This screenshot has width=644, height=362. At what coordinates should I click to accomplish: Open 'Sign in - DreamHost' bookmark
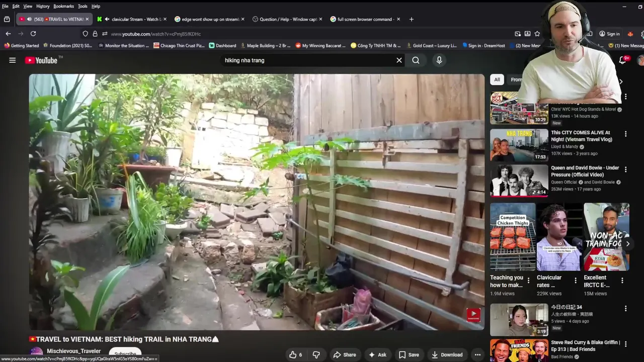click(x=484, y=45)
